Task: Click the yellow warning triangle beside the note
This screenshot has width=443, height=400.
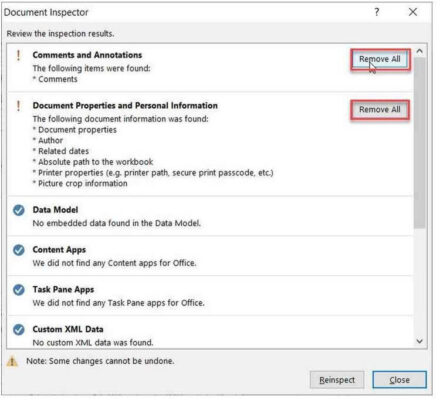Action: point(12,361)
